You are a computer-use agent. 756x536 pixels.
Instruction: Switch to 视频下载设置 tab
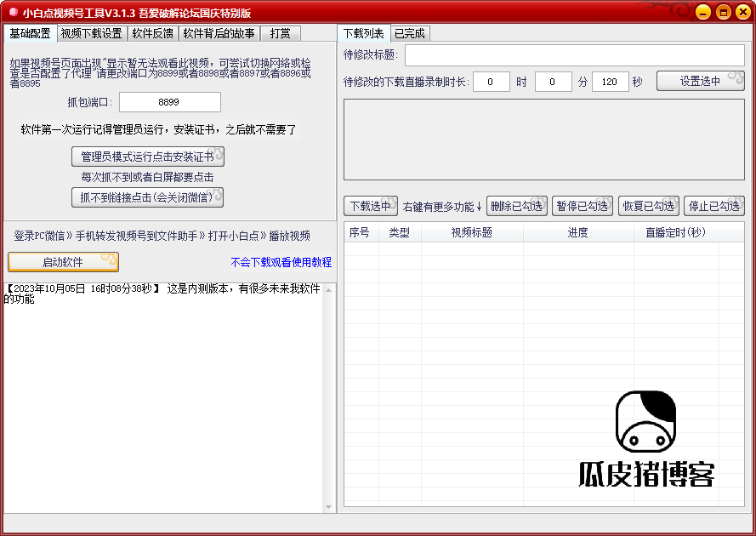tap(91, 34)
